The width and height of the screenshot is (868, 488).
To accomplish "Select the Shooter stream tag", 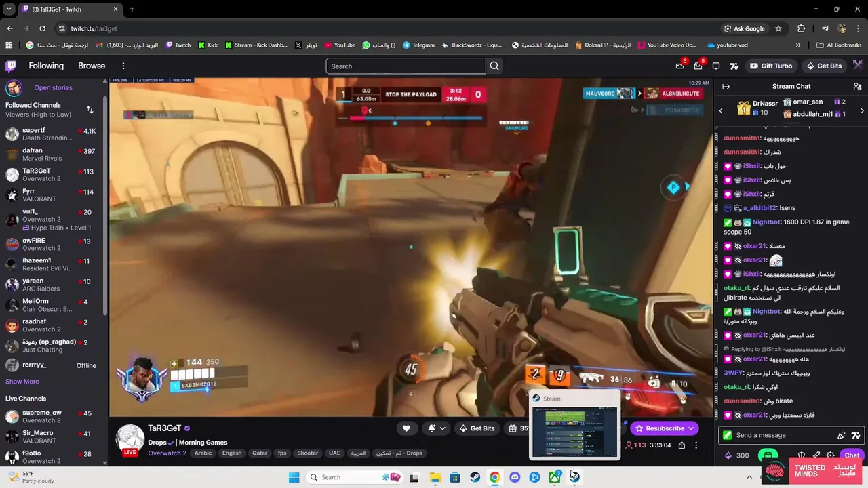I will [307, 453].
